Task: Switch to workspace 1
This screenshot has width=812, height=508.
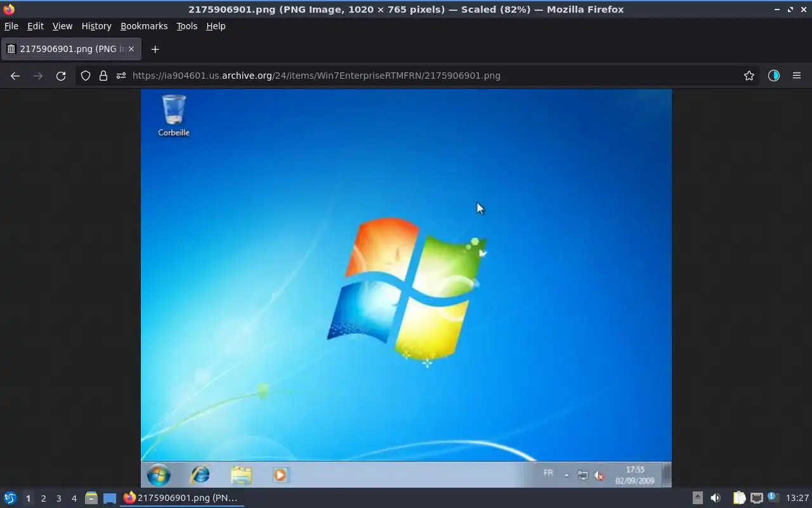Action: click(28, 498)
